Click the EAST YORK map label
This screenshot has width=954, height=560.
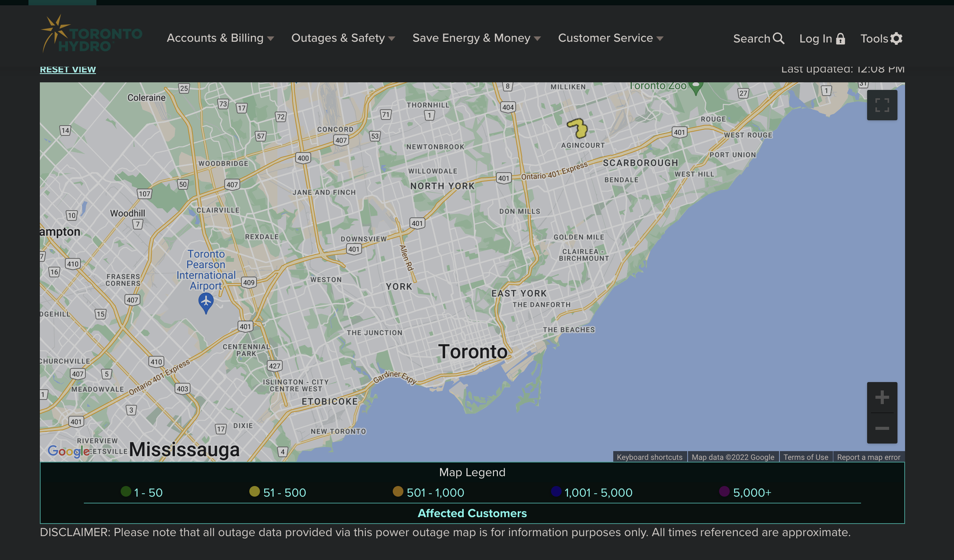[x=519, y=293]
